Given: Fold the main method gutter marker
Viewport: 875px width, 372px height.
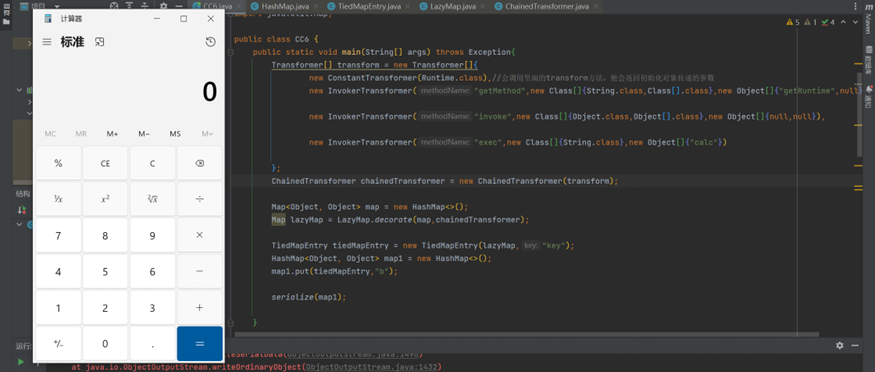Looking at the screenshot, I should click(230, 52).
